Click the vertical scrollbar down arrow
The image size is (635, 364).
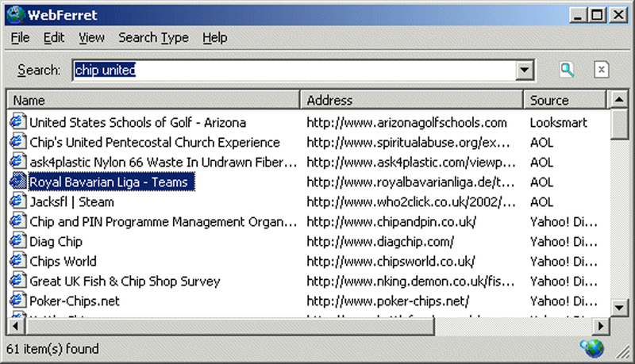[619, 308]
